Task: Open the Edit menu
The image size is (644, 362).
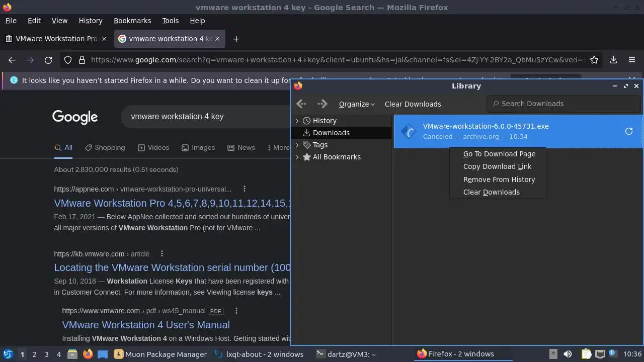Action: pos(34,21)
